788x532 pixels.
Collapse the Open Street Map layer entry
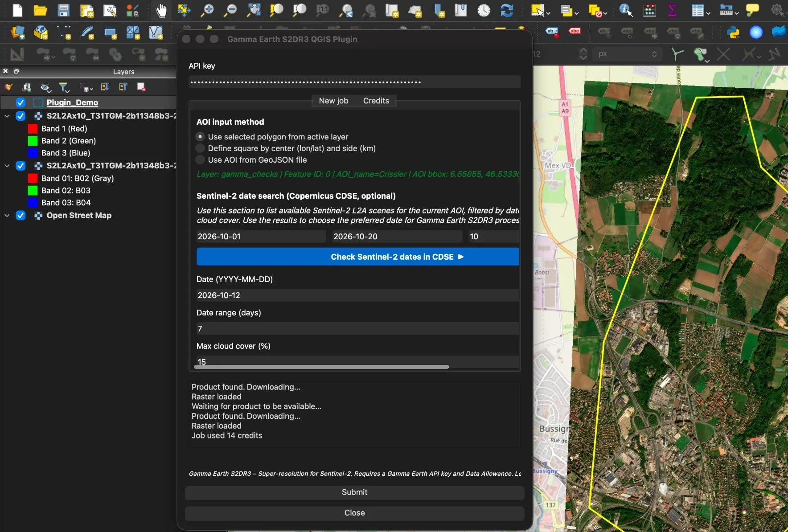[x=7, y=216]
